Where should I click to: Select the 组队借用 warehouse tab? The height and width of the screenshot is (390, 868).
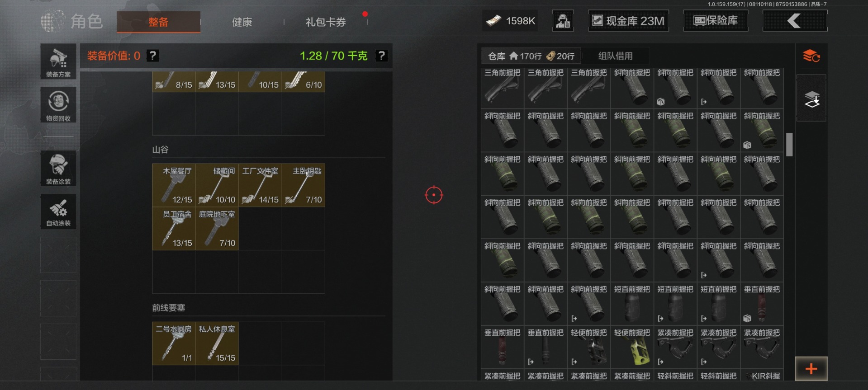click(x=616, y=56)
